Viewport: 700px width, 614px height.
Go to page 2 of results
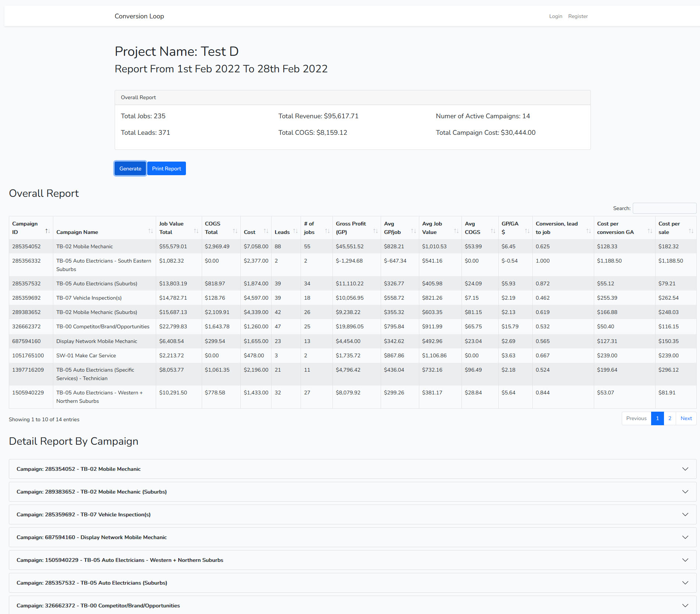point(670,418)
